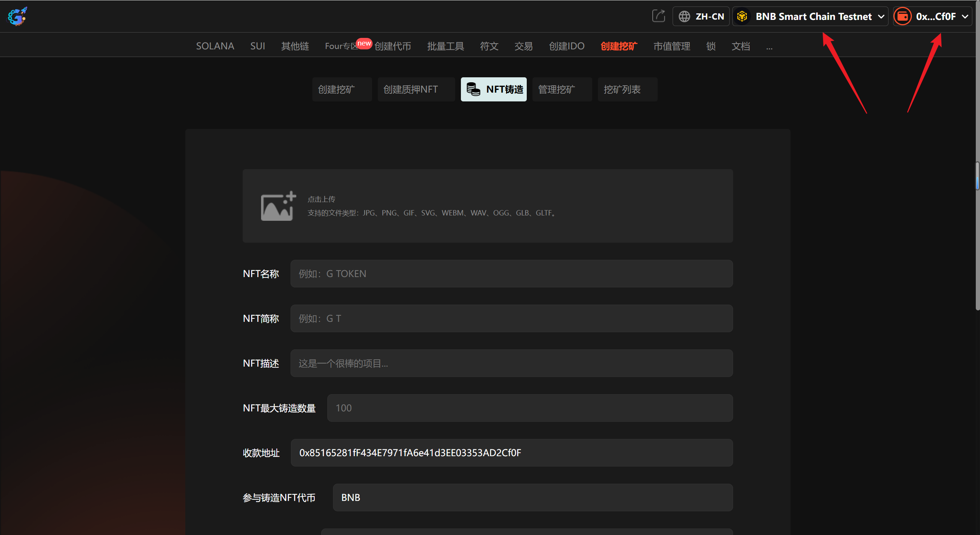
Task: Open the 文档 link
Action: 740,46
